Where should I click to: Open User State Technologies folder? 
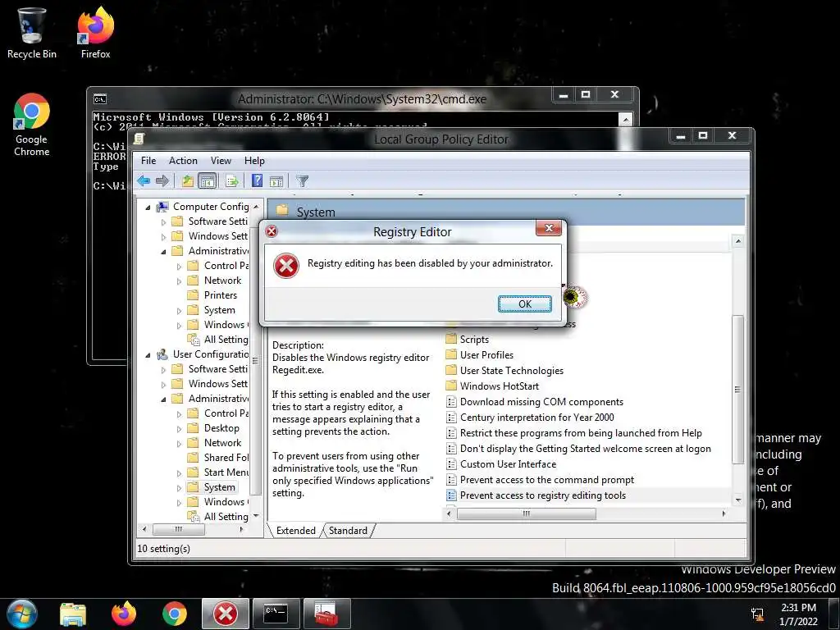pyautogui.click(x=512, y=371)
